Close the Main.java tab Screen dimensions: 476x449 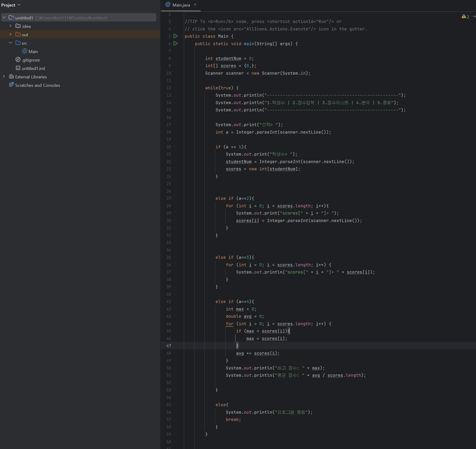pyautogui.click(x=195, y=4)
